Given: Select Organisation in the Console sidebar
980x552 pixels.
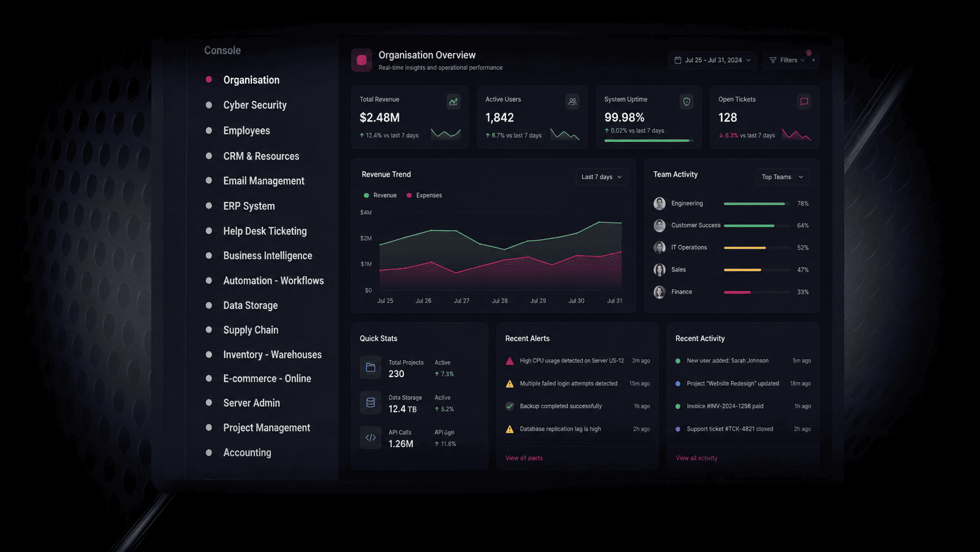Looking at the screenshot, I should pos(251,80).
